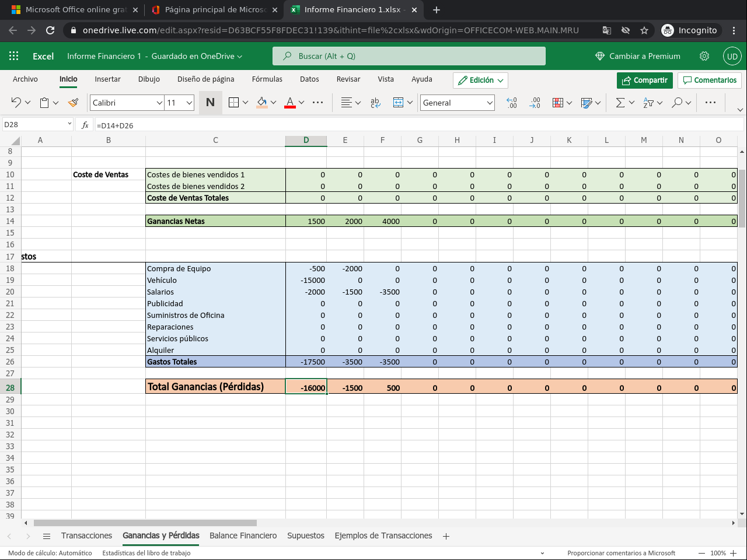Open the Fórmulas ribbon tab
Viewport: 747px width, 560px height.
267,79
